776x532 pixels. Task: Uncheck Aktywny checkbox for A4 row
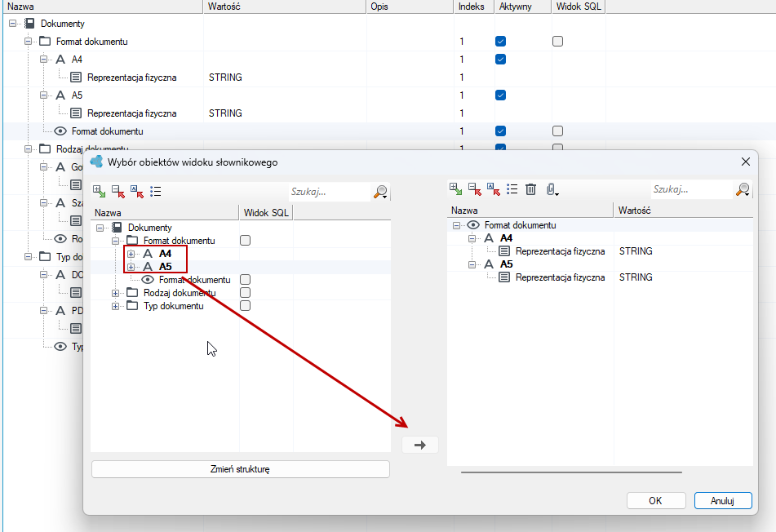(x=500, y=60)
